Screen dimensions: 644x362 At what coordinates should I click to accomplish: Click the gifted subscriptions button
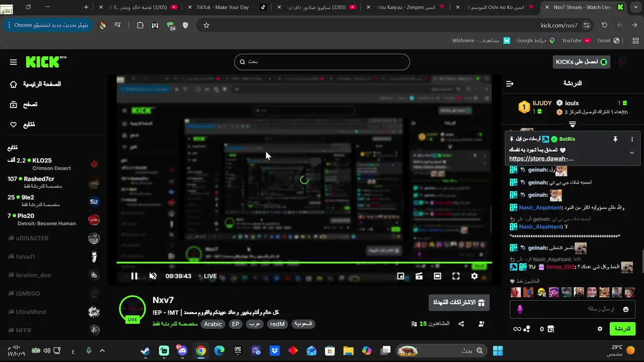tap(459, 303)
